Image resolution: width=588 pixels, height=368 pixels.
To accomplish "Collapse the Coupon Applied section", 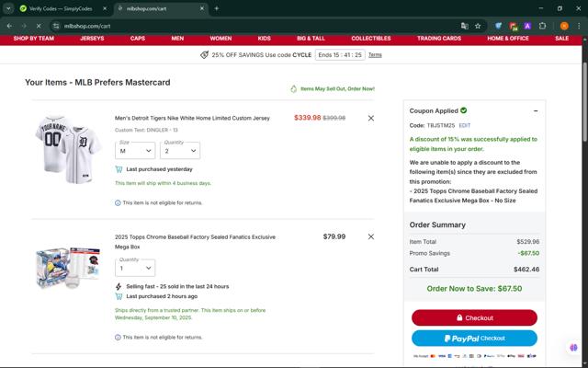I will [x=536, y=110].
